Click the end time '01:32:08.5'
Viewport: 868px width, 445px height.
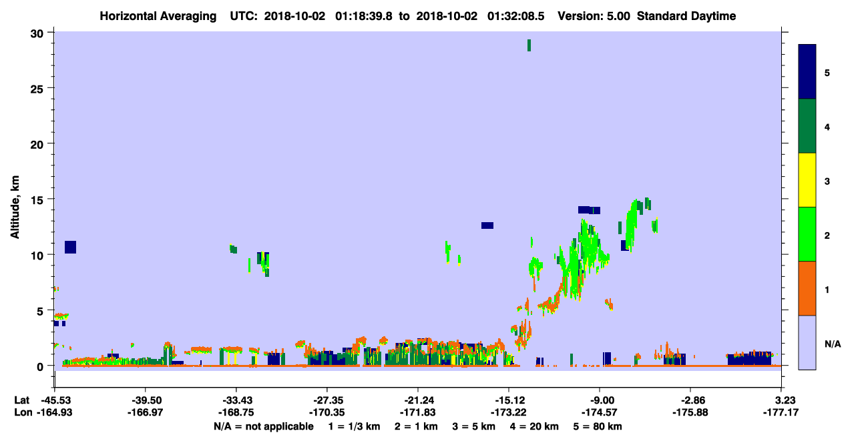pos(518,16)
